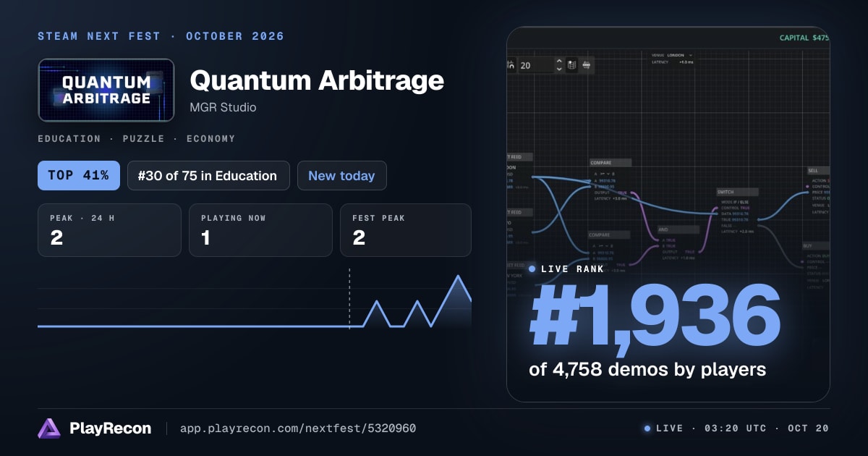Click the TOP 41% badge
This screenshot has height=456, width=868.
(79, 175)
